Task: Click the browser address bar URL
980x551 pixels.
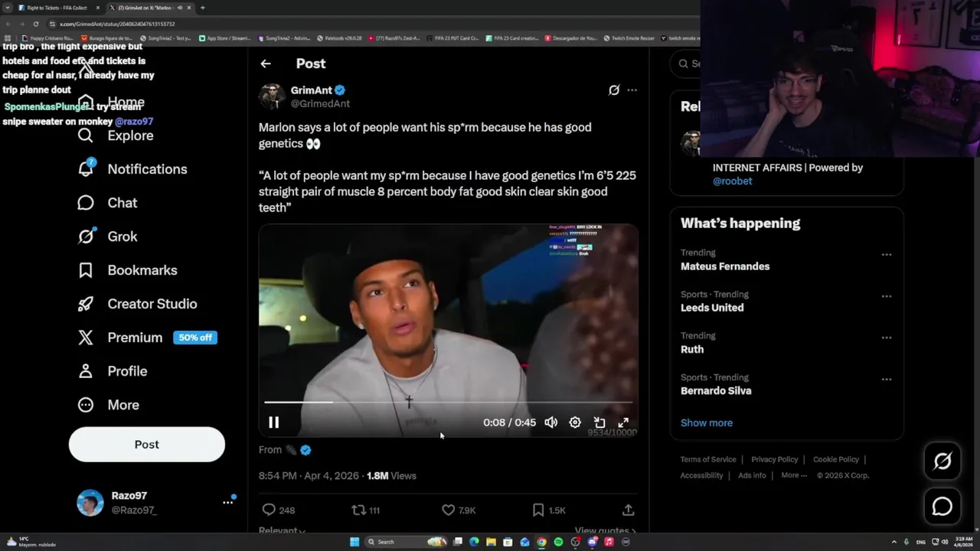Action: [117, 24]
